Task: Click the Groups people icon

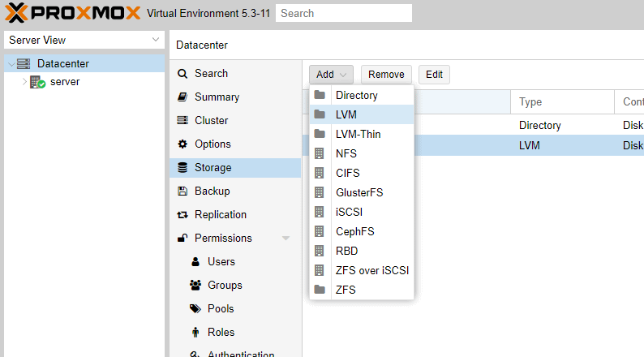Action: click(x=195, y=285)
